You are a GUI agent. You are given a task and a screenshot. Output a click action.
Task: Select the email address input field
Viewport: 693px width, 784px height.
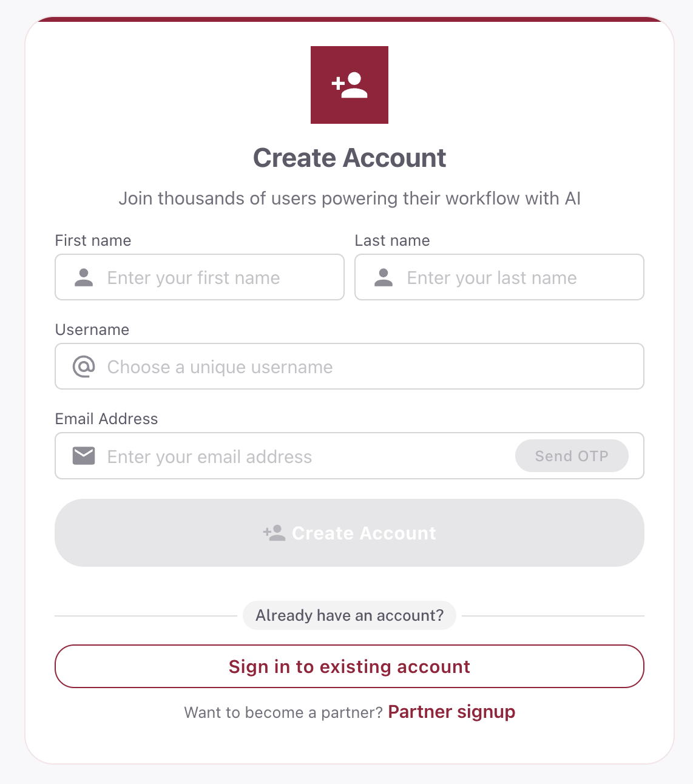coord(273,456)
